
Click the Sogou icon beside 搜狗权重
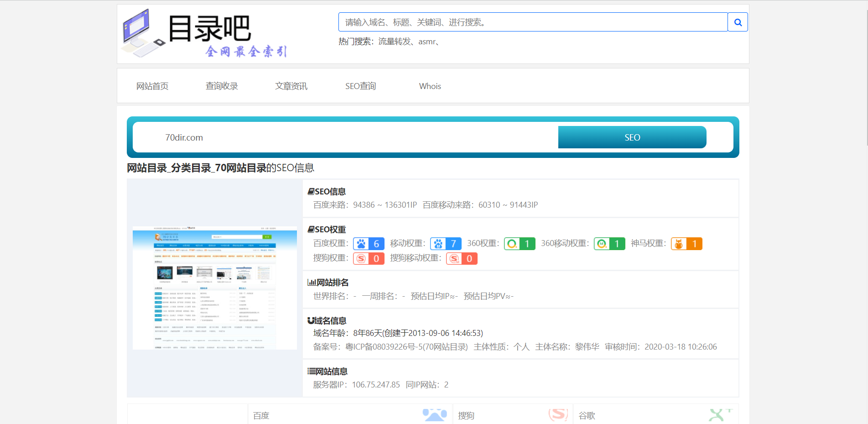point(361,259)
